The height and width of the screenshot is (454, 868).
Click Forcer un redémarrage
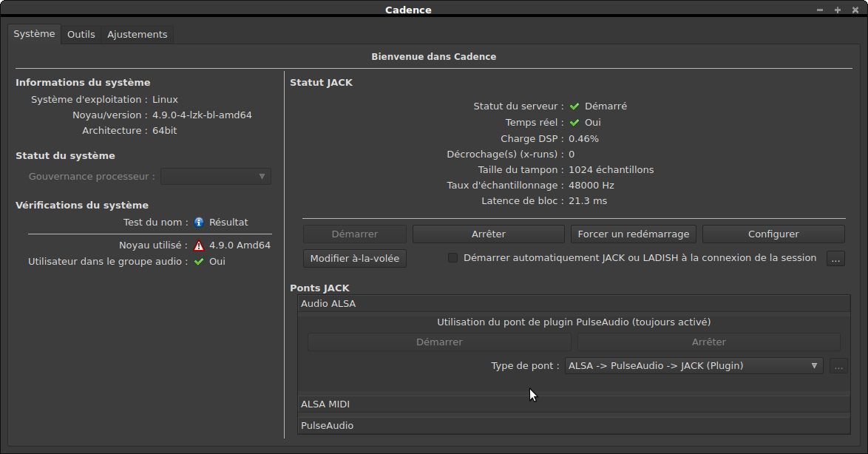tap(634, 234)
